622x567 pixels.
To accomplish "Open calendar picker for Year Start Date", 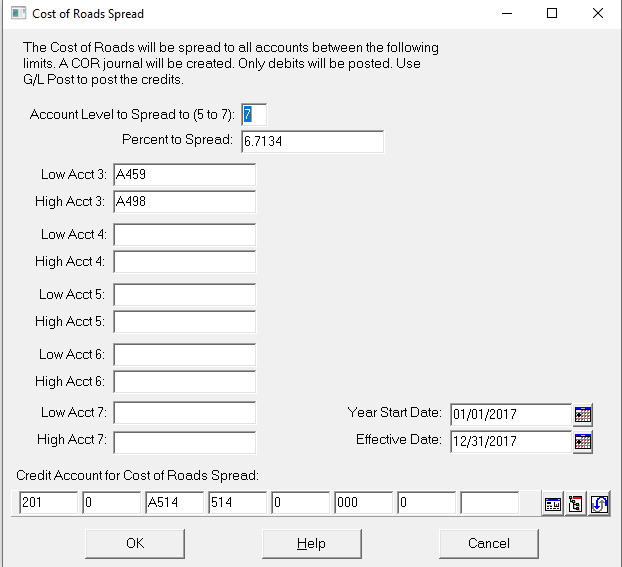I will point(583,415).
